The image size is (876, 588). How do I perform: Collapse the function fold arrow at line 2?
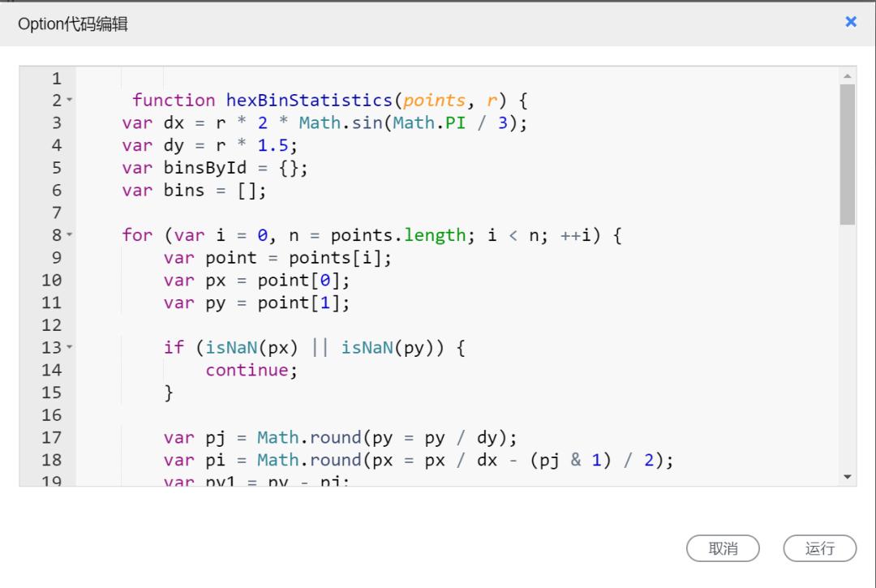(70, 100)
